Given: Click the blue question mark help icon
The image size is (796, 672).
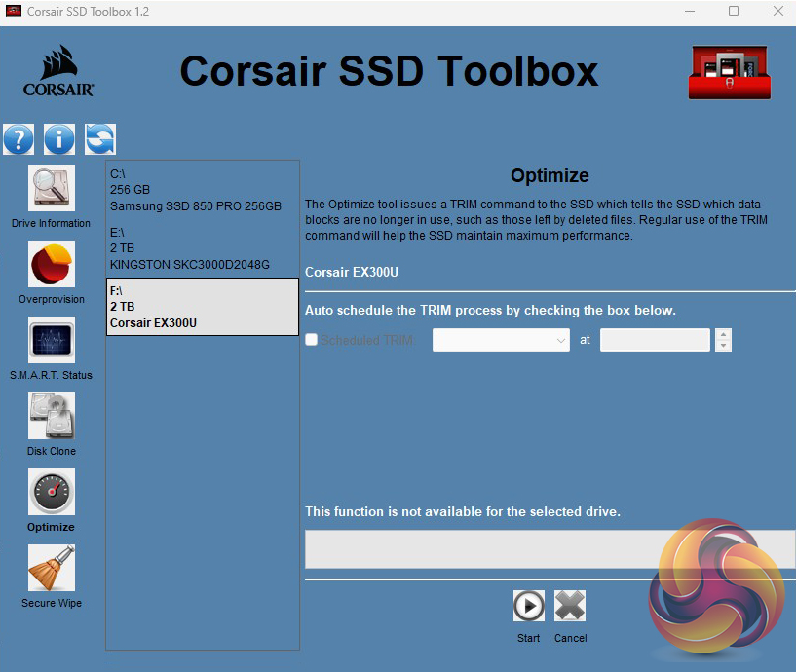Looking at the screenshot, I should [x=19, y=139].
